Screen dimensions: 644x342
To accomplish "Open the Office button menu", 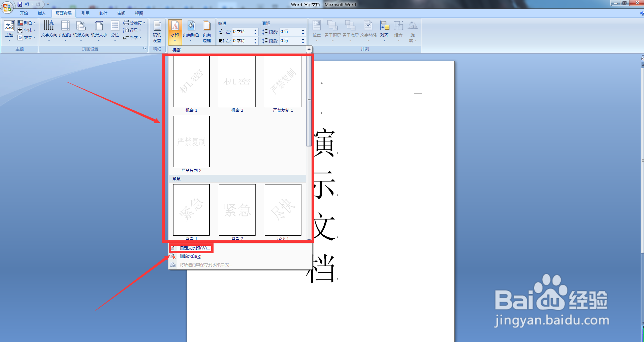I will (7, 7).
